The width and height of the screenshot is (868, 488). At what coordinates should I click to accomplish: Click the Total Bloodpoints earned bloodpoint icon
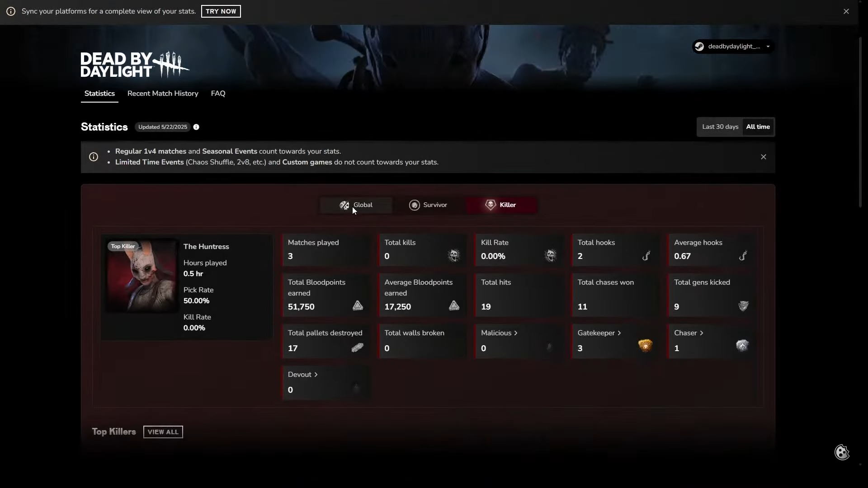358,306
